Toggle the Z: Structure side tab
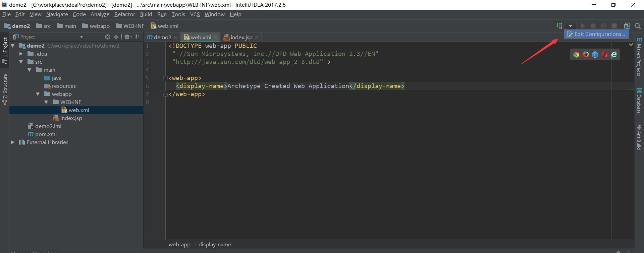Screen dimensions: 644x253 (5, 89)
